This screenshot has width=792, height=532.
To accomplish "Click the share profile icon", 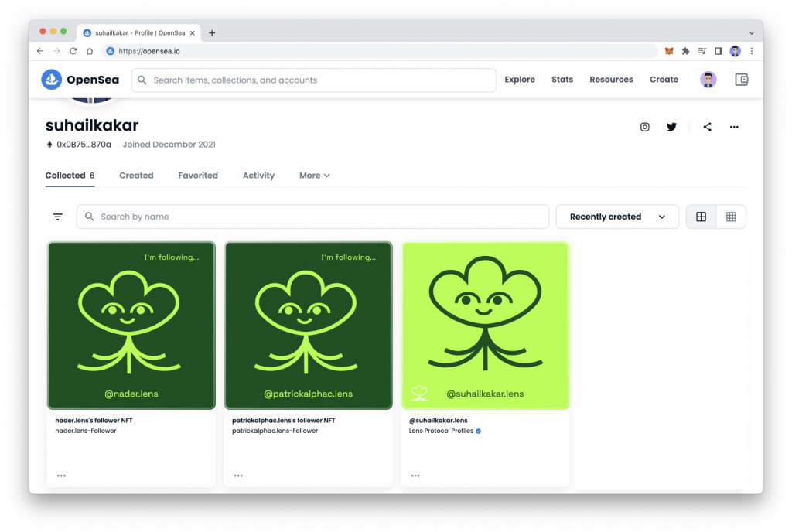I will 707,127.
